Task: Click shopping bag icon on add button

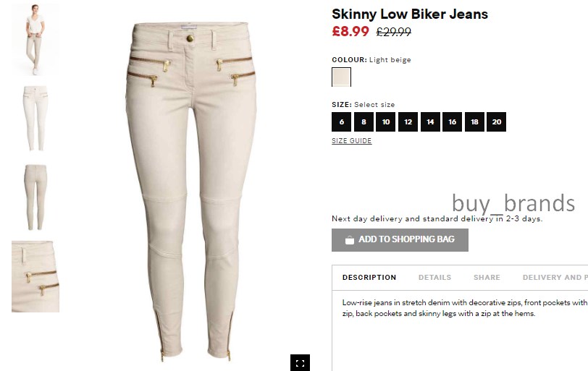Action: tap(350, 240)
